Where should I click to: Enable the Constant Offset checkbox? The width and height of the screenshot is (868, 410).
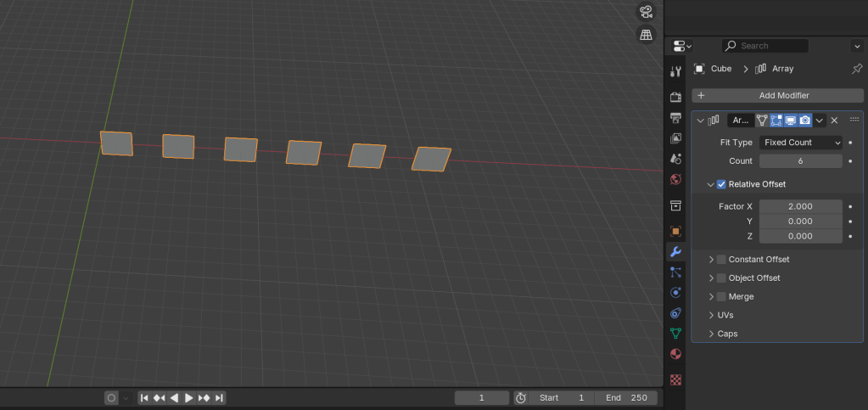point(721,260)
